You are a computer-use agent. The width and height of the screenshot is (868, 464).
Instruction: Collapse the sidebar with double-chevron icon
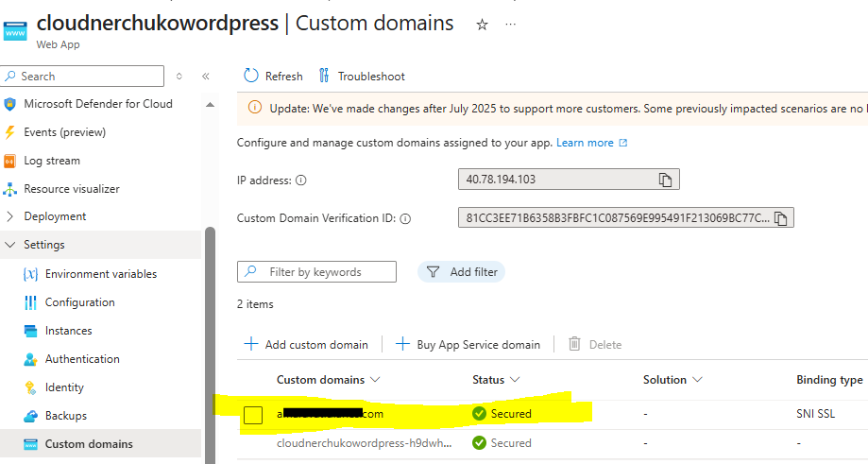205,76
